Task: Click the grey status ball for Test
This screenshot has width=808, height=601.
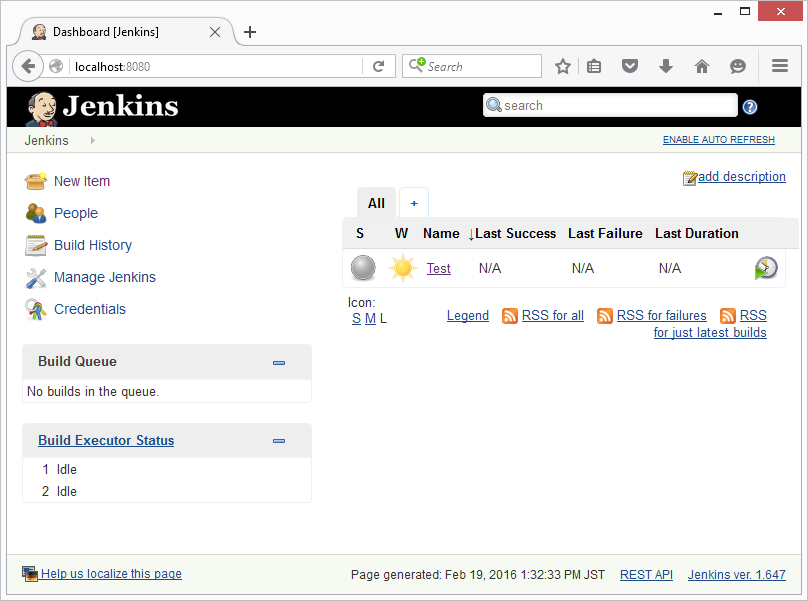Action: click(363, 268)
